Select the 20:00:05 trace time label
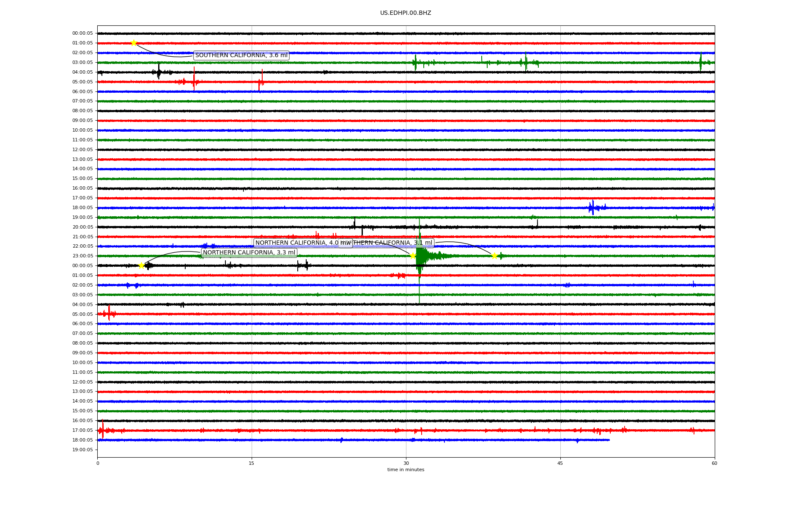This screenshot has width=812, height=508. (82, 227)
